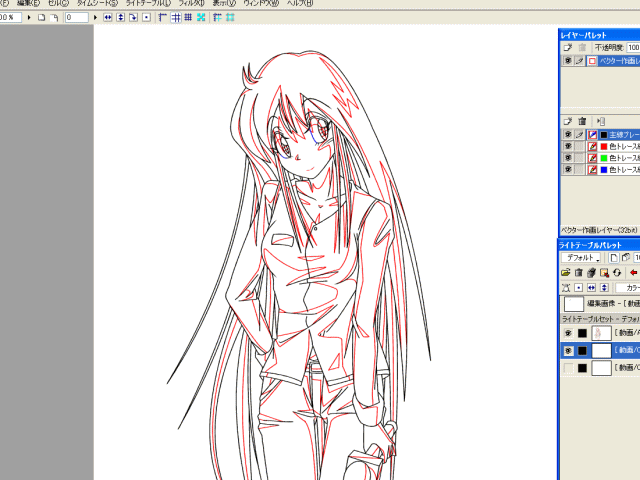Hide the red color trace layer
640x480 pixels.
click(x=567, y=146)
